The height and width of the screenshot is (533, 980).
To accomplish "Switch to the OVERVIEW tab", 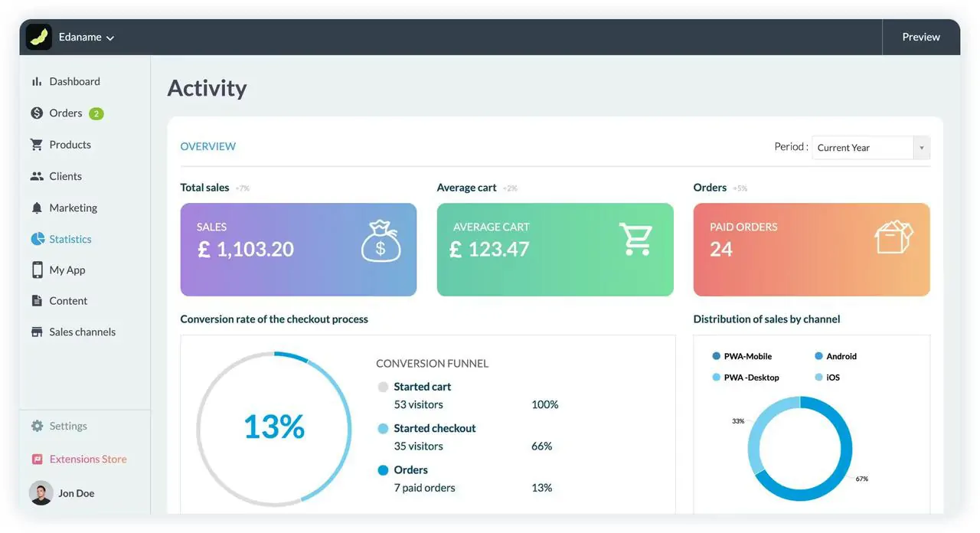I will [207, 146].
